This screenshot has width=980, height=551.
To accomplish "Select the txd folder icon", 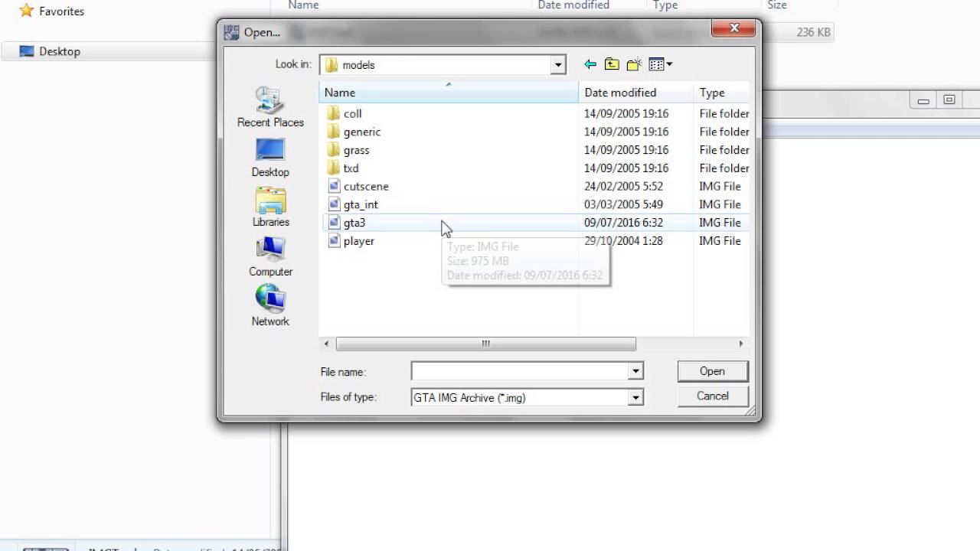I will click(x=333, y=168).
